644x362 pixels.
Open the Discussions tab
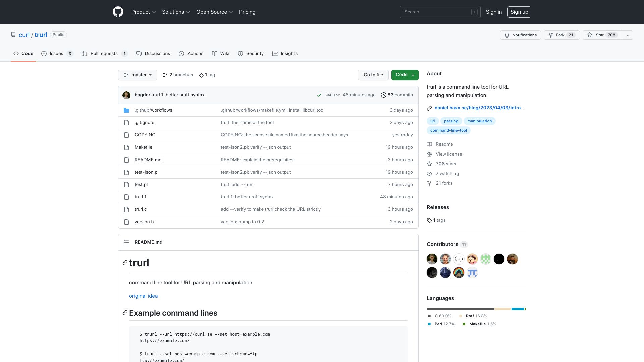click(153, 54)
